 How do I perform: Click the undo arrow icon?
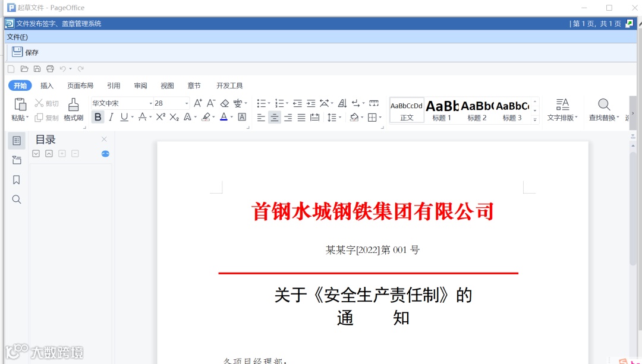(x=62, y=69)
